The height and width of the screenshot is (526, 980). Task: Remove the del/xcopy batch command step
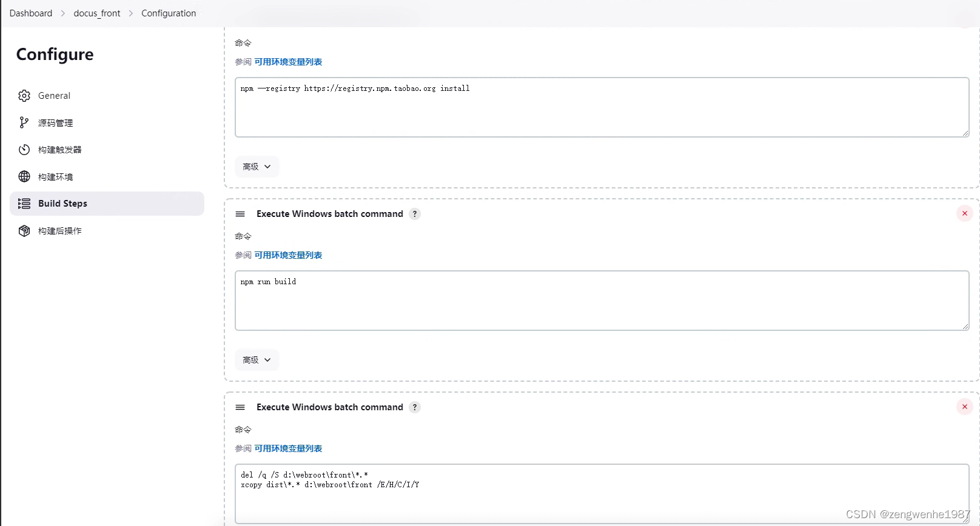click(965, 407)
